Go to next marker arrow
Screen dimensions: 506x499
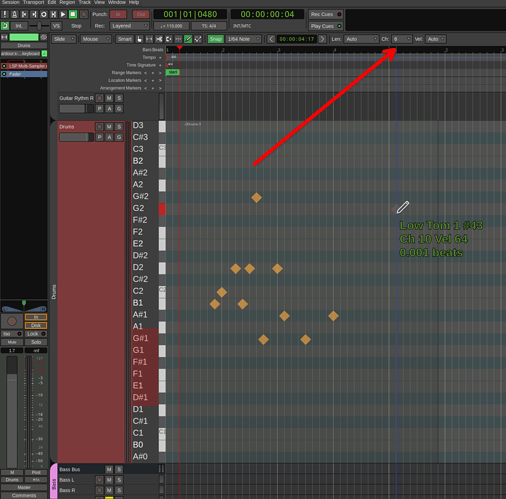pos(322,39)
